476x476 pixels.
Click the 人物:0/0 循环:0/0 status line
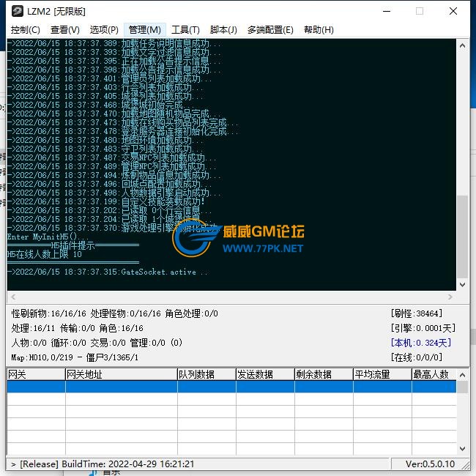pyautogui.click(x=97, y=343)
